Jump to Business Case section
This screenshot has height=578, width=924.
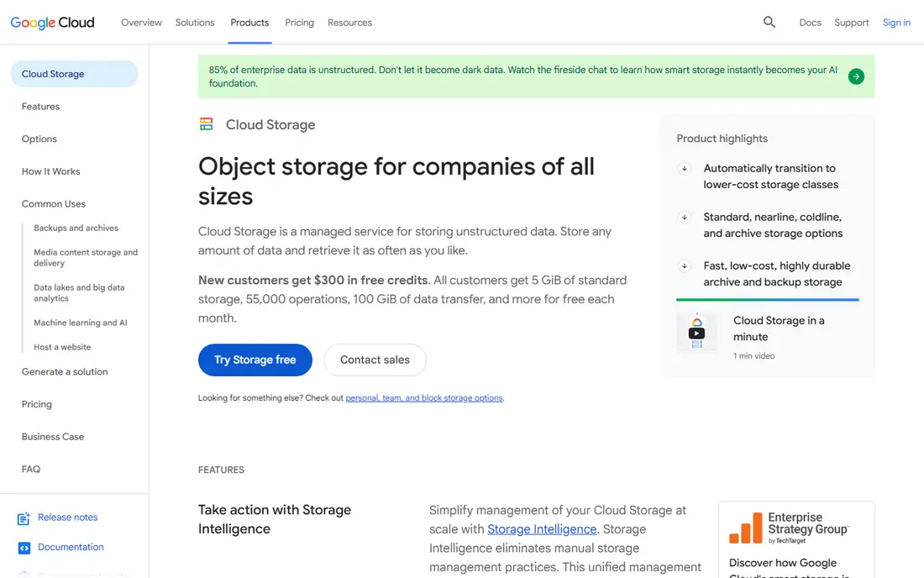[53, 437]
